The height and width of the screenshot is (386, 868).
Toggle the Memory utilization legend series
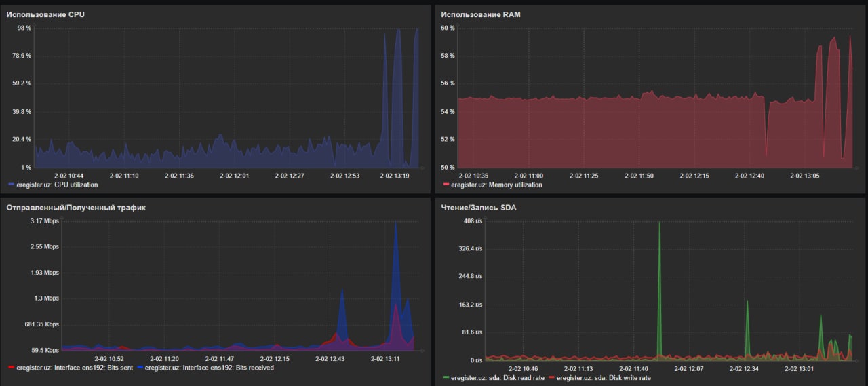point(496,185)
